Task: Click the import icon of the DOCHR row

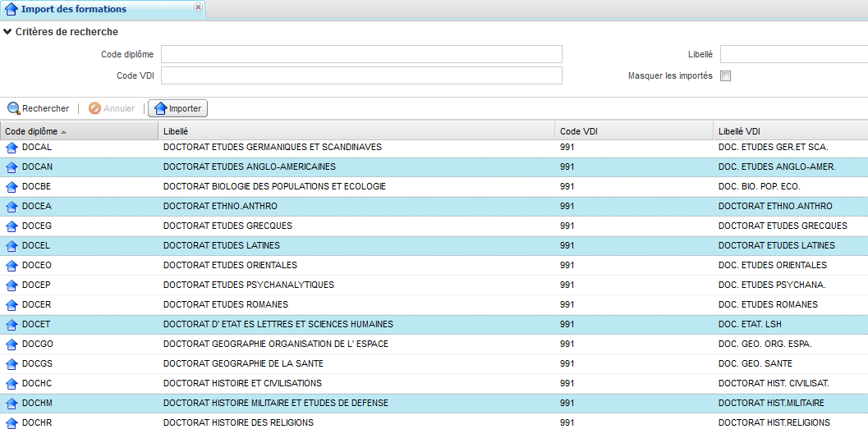Action: (11, 423)
